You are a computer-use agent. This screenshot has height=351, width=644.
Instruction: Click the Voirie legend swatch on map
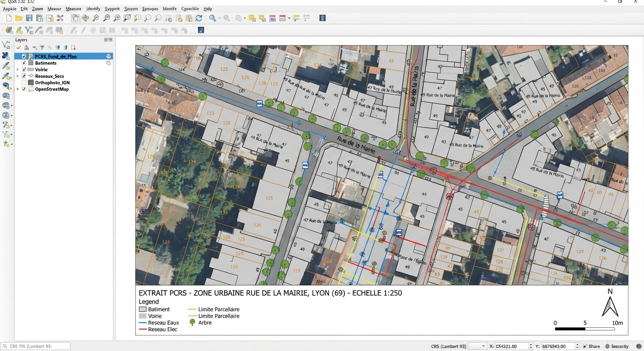143,316
